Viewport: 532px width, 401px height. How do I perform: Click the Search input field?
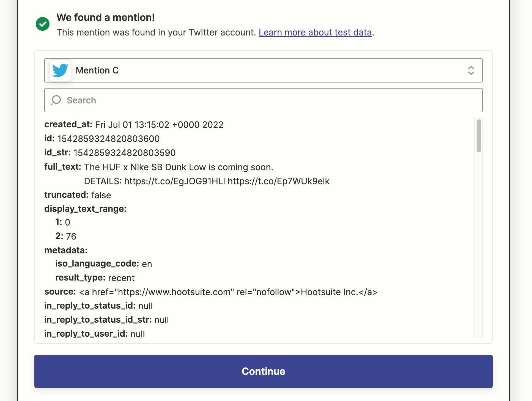point(263,100)
